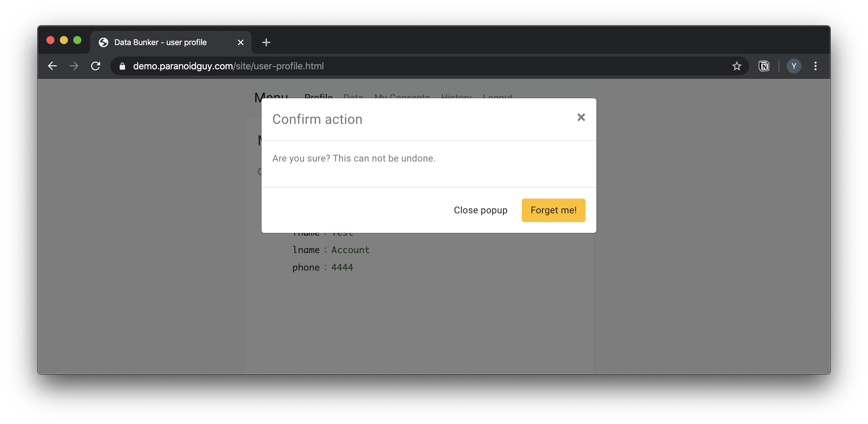Screen dimensions: 868x424
Task: Click the padlock site info icon
Action: pyautogui.click(x=122, y=66)
